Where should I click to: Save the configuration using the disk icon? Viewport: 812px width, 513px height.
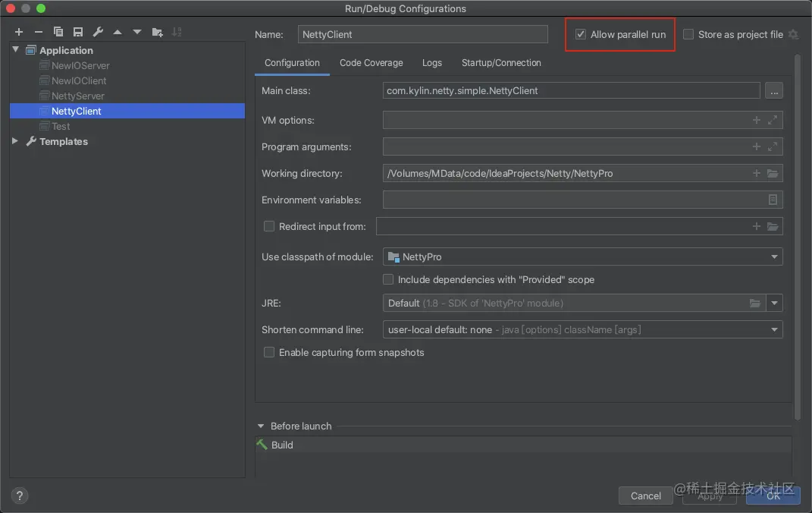[77, 32]
